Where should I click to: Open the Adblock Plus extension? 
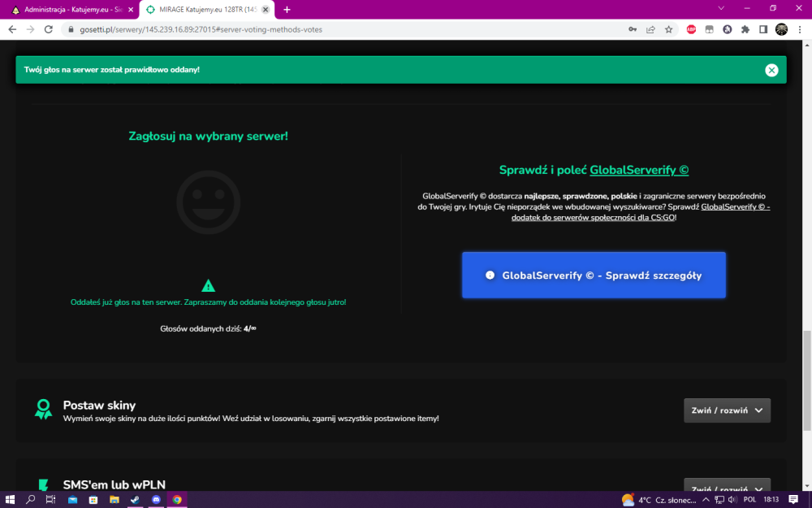[x=691, y=29]
